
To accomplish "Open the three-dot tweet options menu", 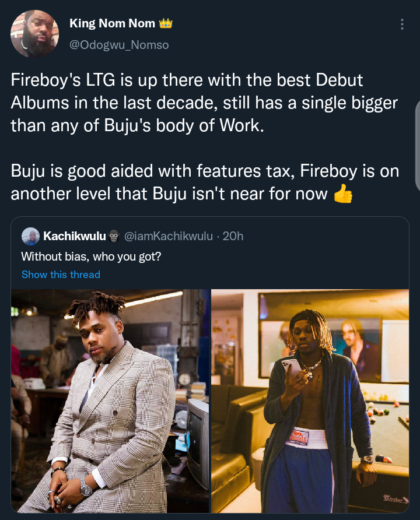I will coord(402,24).
